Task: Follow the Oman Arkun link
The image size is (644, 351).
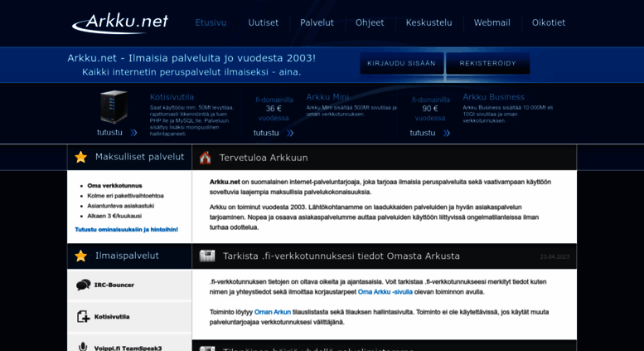Action: point(273,312)
